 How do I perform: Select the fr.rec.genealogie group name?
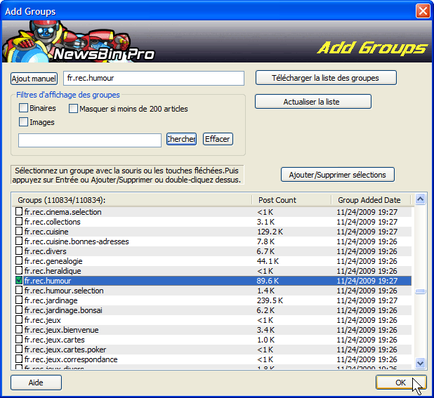click(53, 261)
